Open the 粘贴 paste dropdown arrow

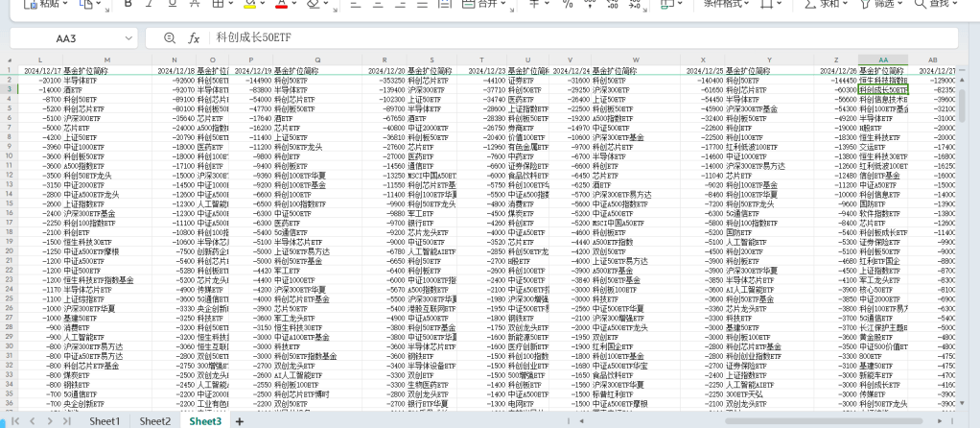point(64,4)
